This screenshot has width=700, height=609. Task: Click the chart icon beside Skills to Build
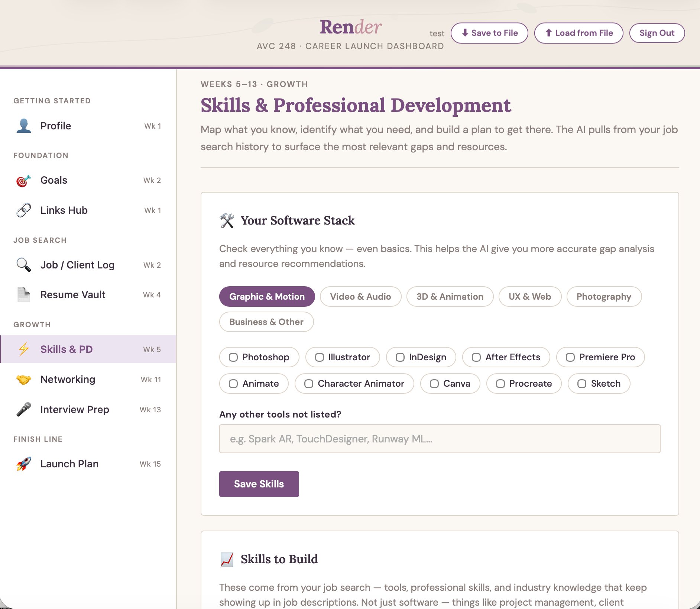[x=227, y=559]
